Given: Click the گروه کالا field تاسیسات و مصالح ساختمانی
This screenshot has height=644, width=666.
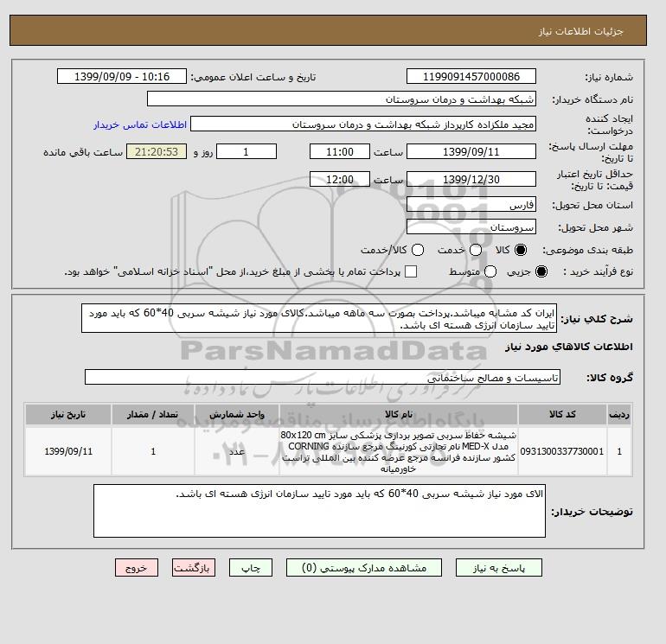Looking at the screenshot, I should pyautogui.click(x=323, y=377).
